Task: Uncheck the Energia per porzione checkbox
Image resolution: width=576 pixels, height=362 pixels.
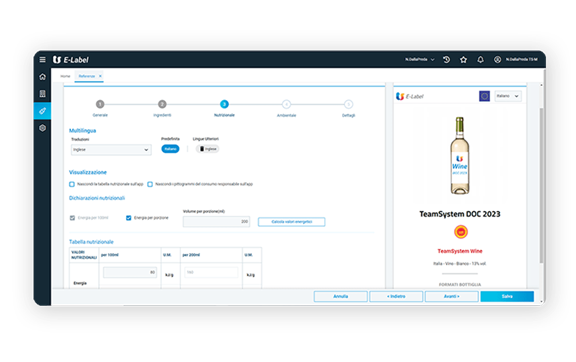Action: click(129, 218)
